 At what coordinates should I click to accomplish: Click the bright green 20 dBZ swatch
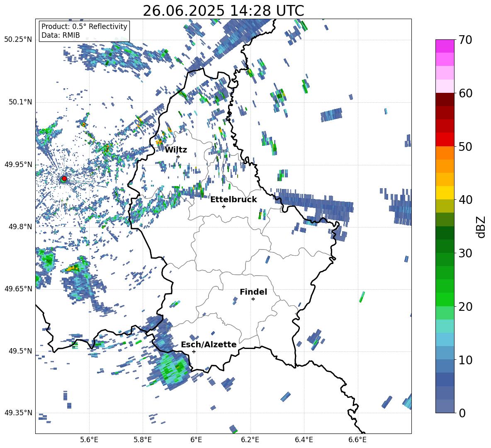tap(445, 299)
